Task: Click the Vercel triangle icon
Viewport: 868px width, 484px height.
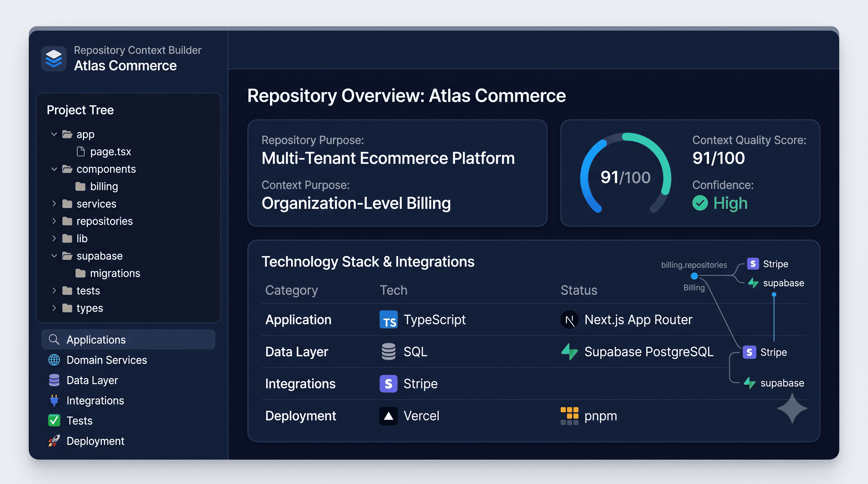Action: point(389,416)
